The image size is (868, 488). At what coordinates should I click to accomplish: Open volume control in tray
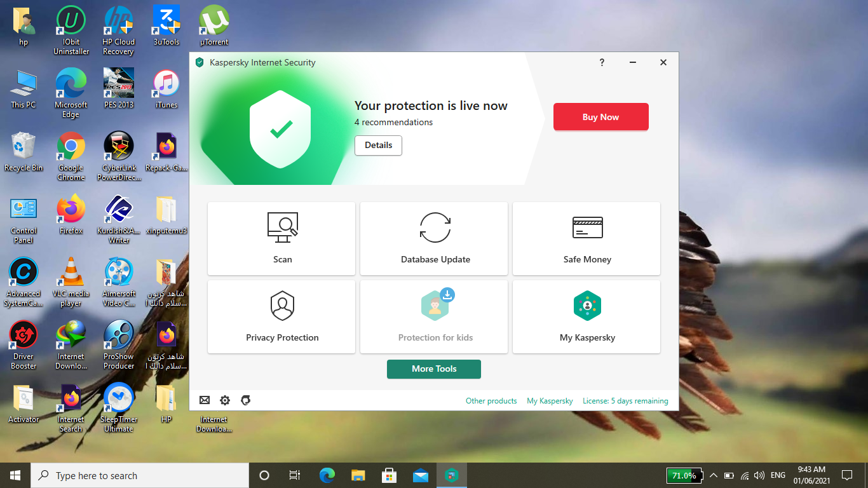pyautogui.click(x=759, y=475)
